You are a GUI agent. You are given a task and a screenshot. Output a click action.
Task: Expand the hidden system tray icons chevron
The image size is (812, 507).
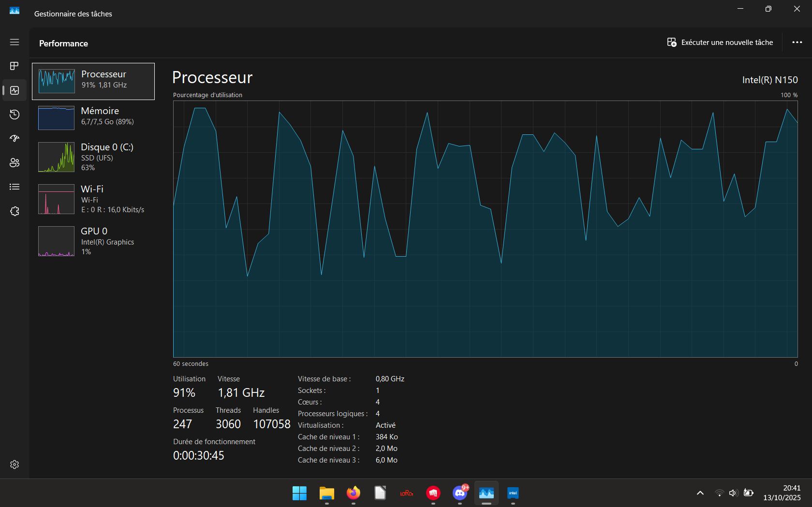pos(700,493)
